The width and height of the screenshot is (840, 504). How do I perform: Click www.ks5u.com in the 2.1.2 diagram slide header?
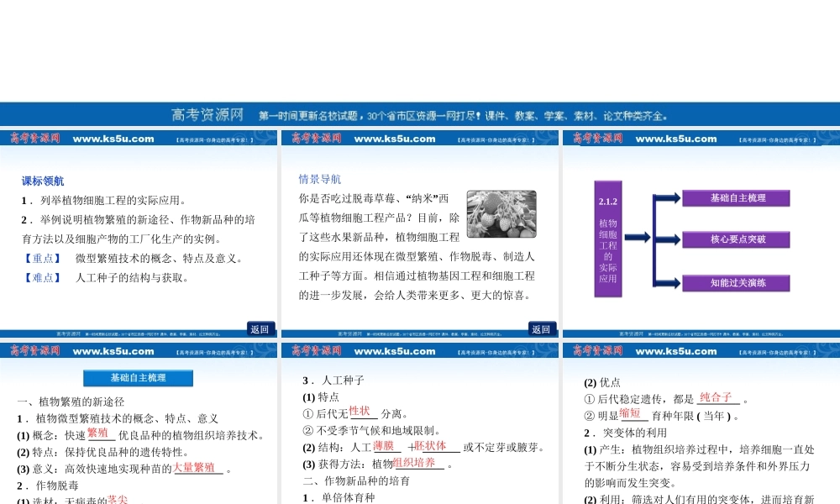[676, 139]
